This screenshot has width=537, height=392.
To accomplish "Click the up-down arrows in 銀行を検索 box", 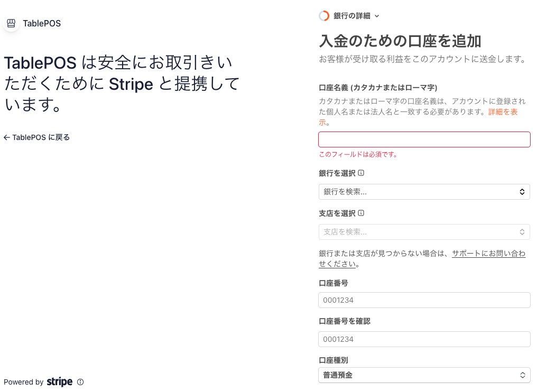I will pos(522,192).
